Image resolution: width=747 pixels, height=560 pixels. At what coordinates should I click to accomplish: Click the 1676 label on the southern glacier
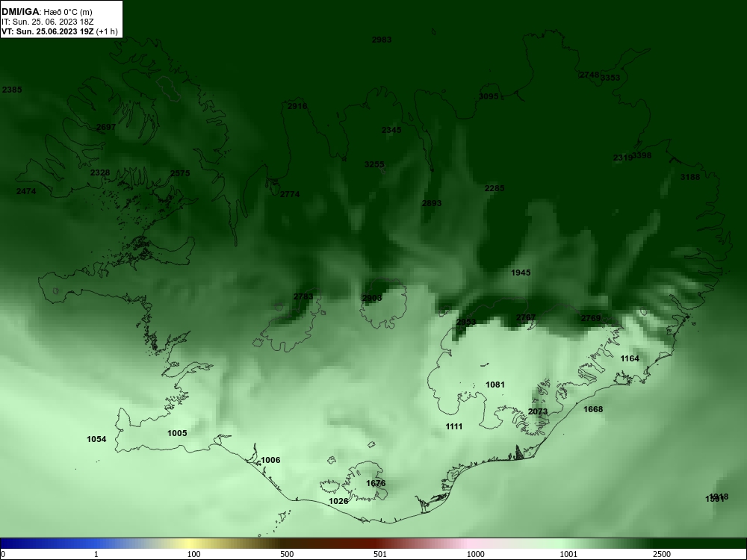pyautogui.click(x=376, y=483)
